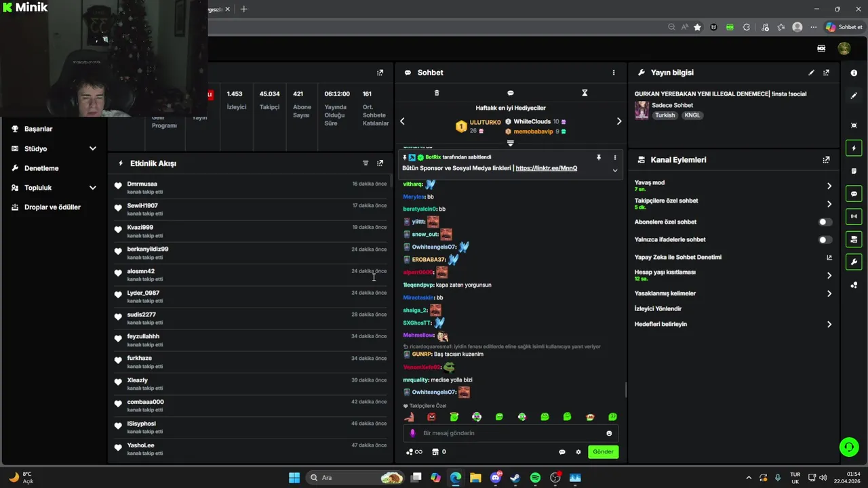Click the Sohbet et button in browser toolbar

coord(844,27)
